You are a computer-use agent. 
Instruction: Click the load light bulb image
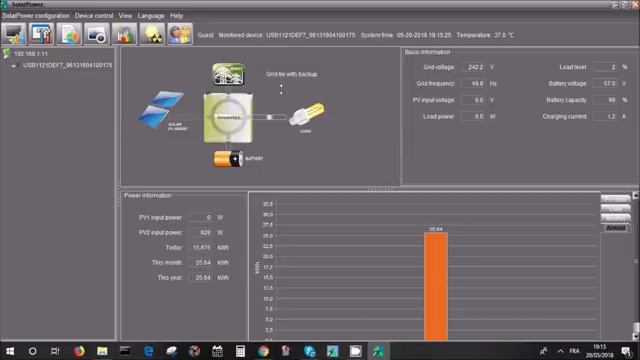tap(307, 114)
